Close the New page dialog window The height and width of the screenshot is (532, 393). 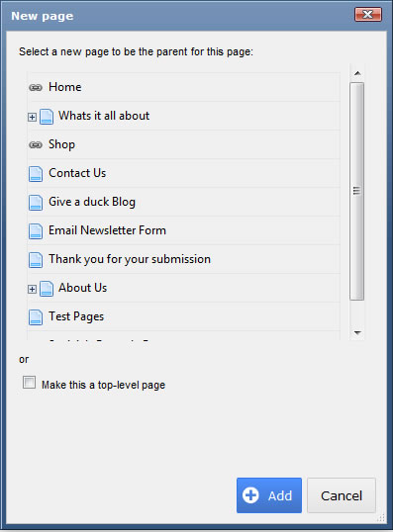click(x=368, y=15)
